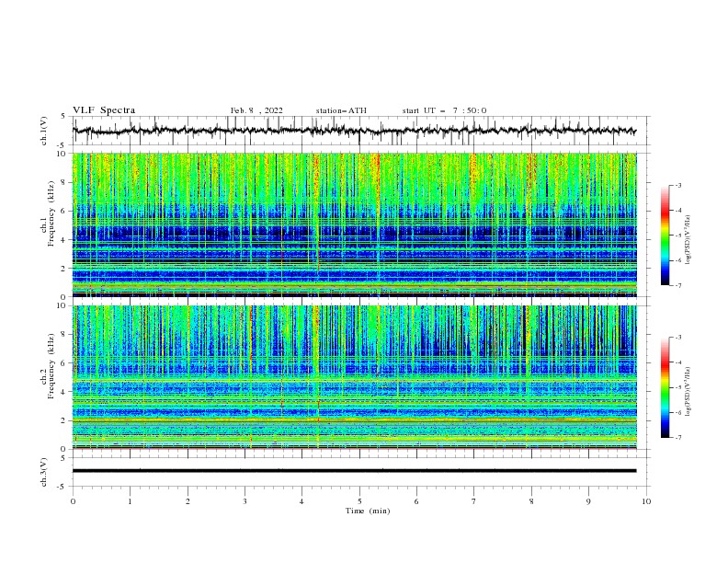Click time tick label "8" on Time axis
Screen dimensions: 728x563
(531, 501)
